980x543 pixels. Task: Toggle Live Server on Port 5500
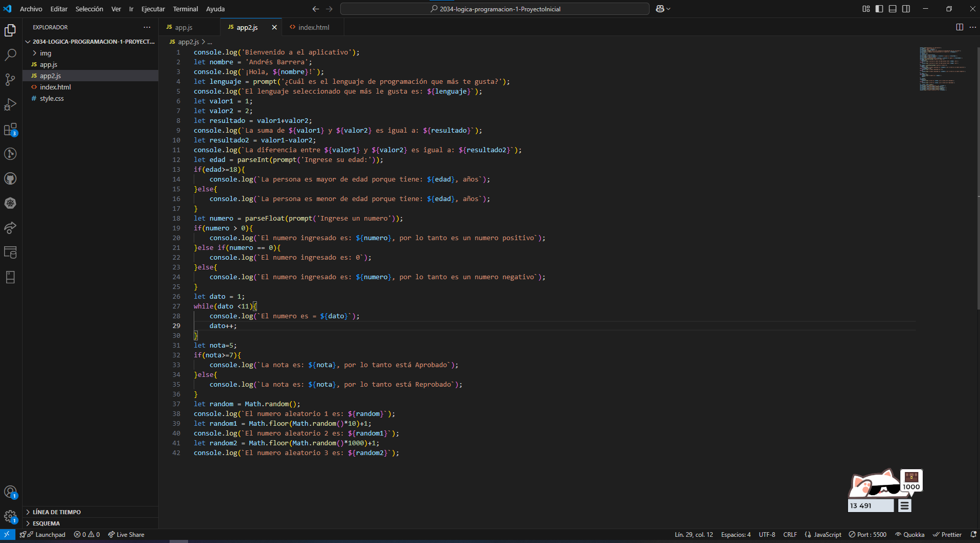[867, 535]
